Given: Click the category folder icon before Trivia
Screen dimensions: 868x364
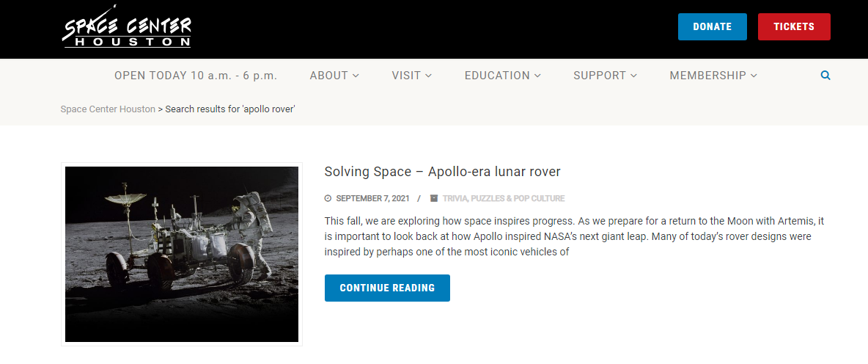Looking at the screenshot, I should (434, 198).
